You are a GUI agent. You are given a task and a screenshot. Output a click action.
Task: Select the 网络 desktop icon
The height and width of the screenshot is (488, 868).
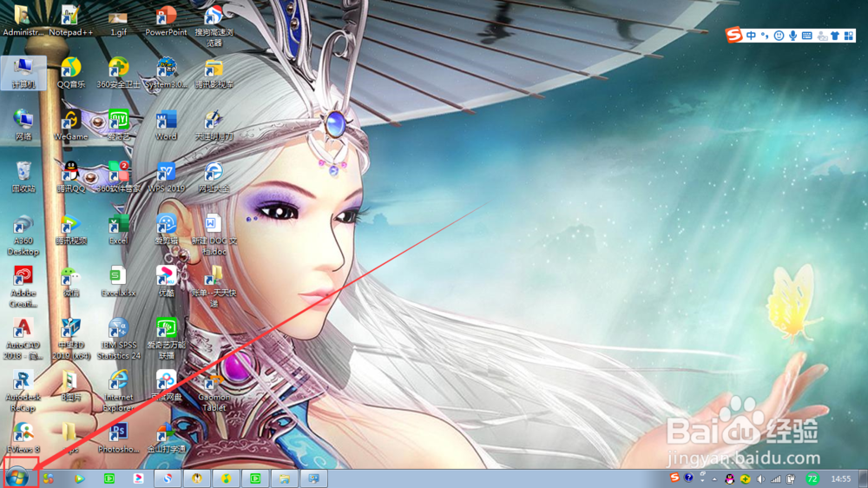click(23, 124)
